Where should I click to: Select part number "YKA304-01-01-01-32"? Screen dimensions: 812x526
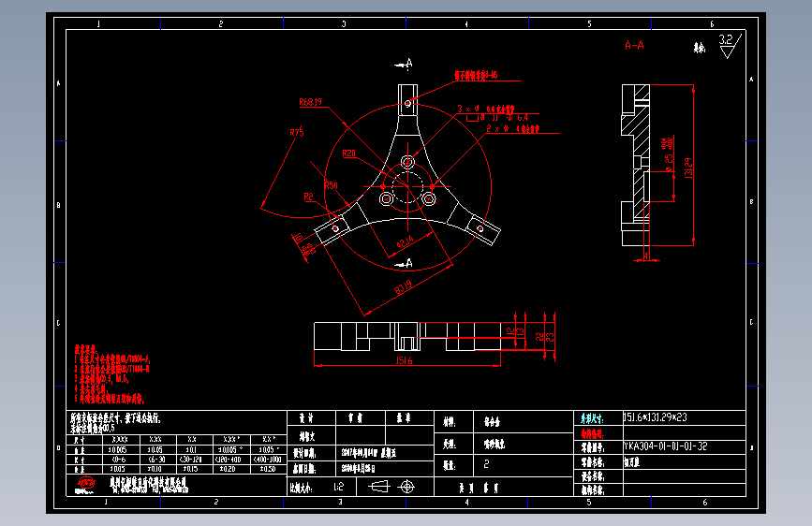point(666,446)
